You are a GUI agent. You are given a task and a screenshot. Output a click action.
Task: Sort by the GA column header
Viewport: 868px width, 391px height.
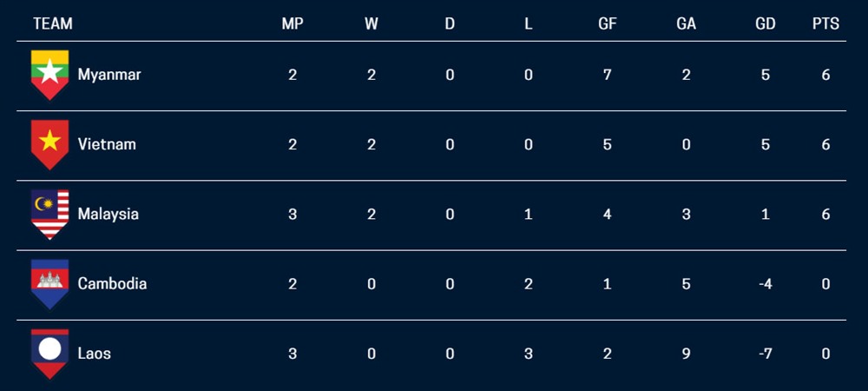pyautogui.click(x=686, y=23)
